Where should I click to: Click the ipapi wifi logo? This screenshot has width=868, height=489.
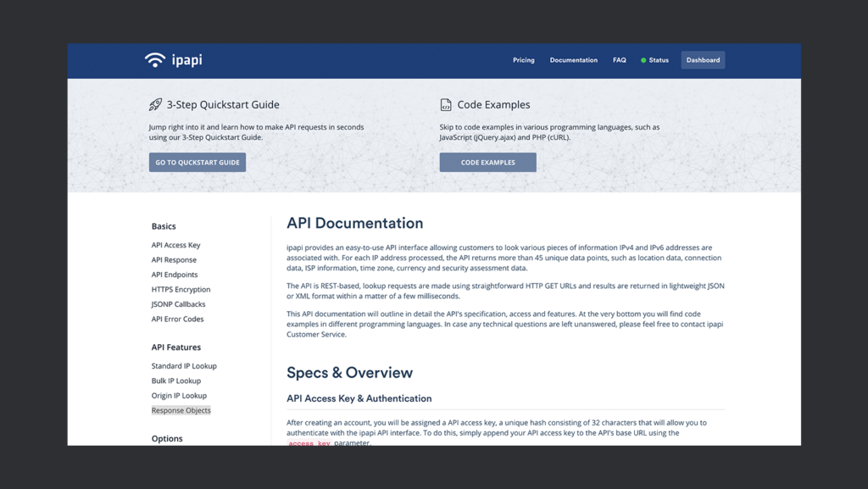click(155, 59)
